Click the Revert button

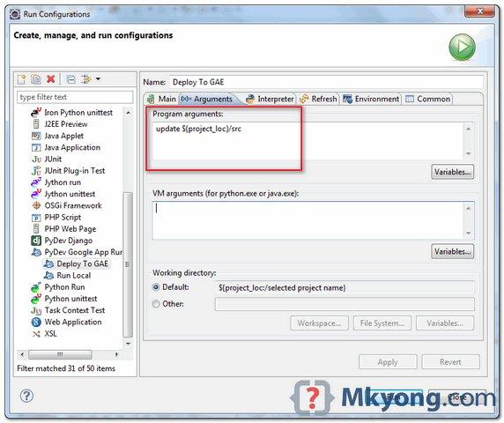(x=450, y=362)
